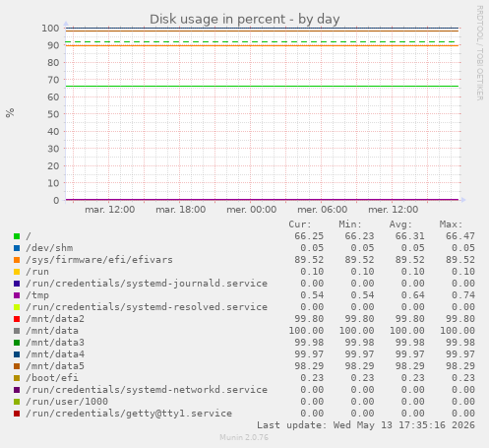Click the swatch for systemd-journald.service
This screenshot has width=489, height=448.
[x=17, y=284]
